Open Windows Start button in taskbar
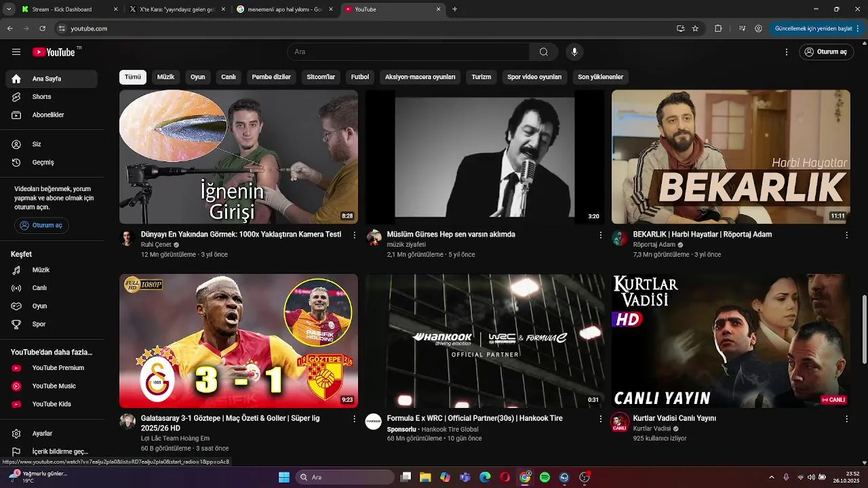 click(284, 477)
